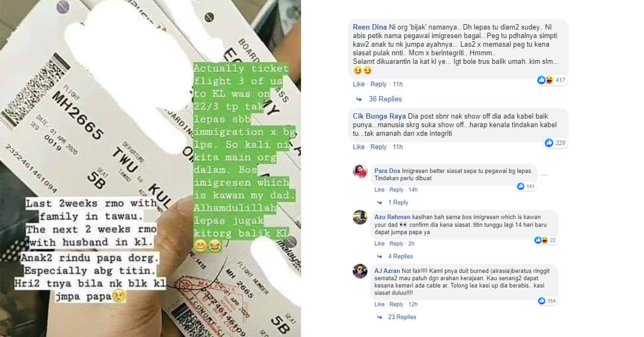View 220 likes on Cik Bunga Raya's comment
Screen dimensions: 644x337
[x=555, y=143]
